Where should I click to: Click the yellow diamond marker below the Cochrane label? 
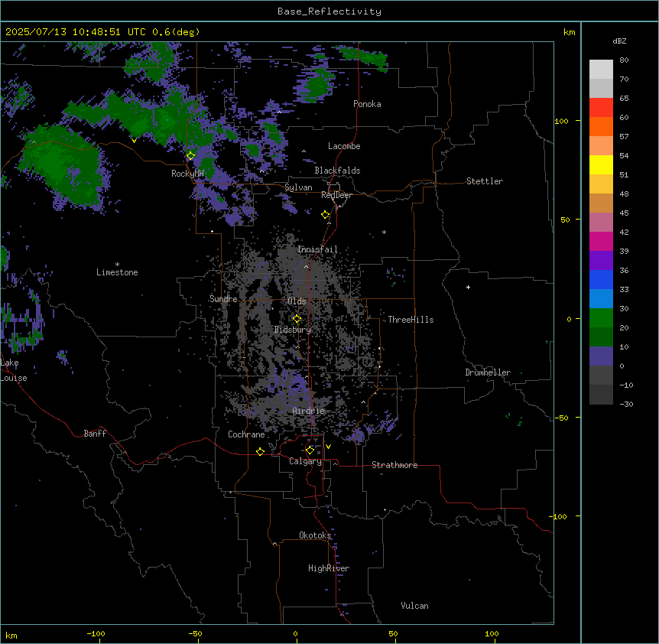click(260, 451)
